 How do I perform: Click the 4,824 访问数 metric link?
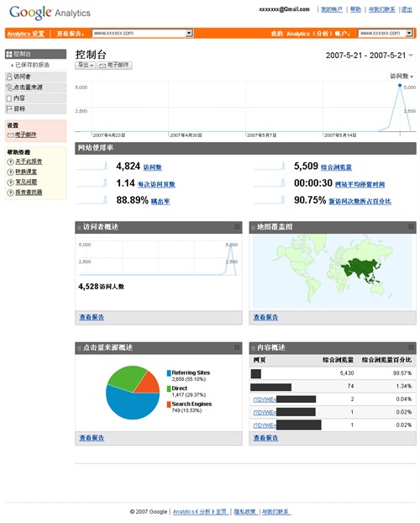[152, 167]
